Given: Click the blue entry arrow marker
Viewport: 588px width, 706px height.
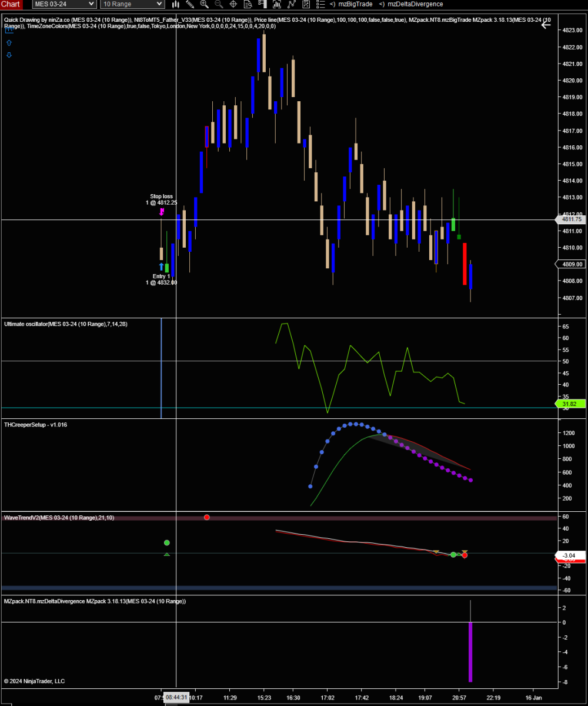Looking at the screenshot, I should click(x=162, y=267).
